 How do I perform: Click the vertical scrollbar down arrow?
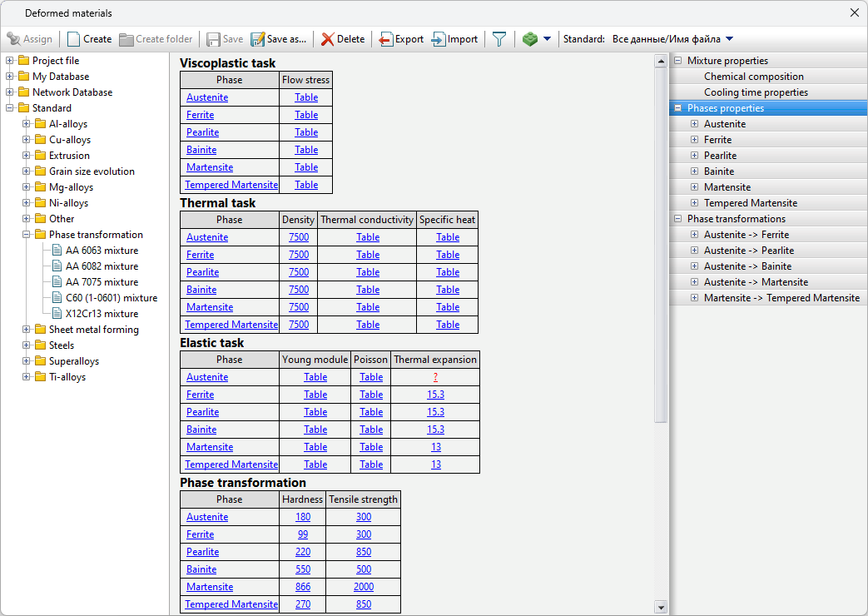(662, 607)
